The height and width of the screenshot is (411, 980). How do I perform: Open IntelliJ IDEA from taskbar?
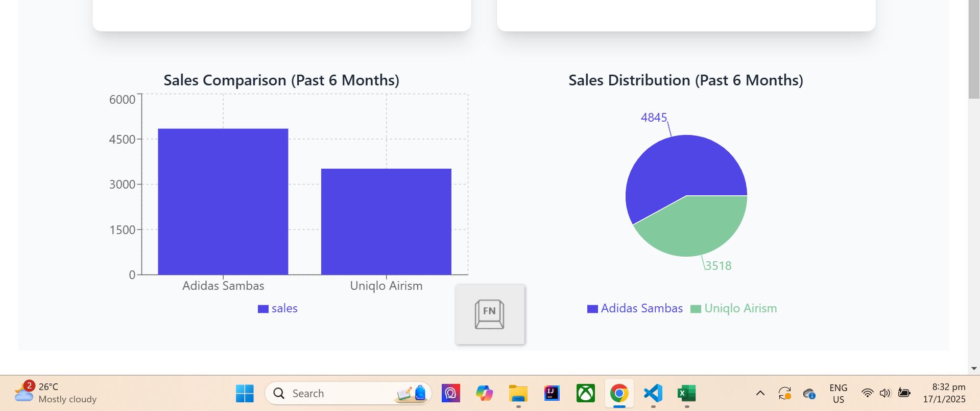click(x=552, y=393)
